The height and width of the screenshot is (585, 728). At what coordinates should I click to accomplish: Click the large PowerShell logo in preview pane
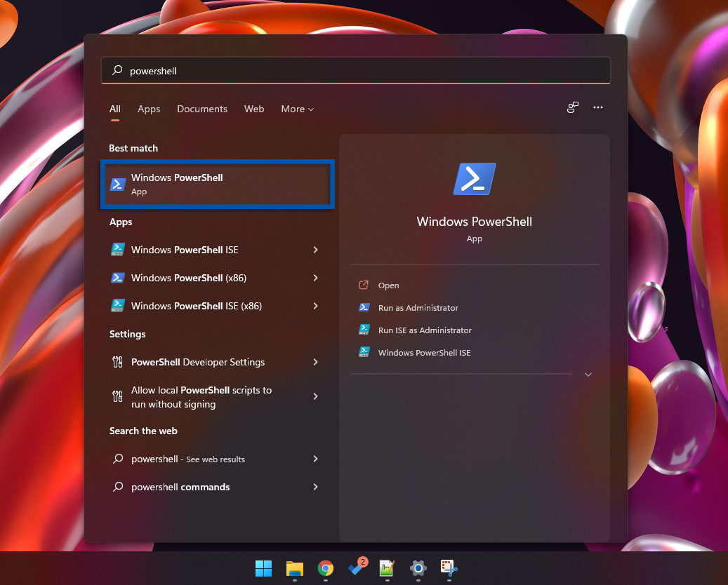point(474,178)
